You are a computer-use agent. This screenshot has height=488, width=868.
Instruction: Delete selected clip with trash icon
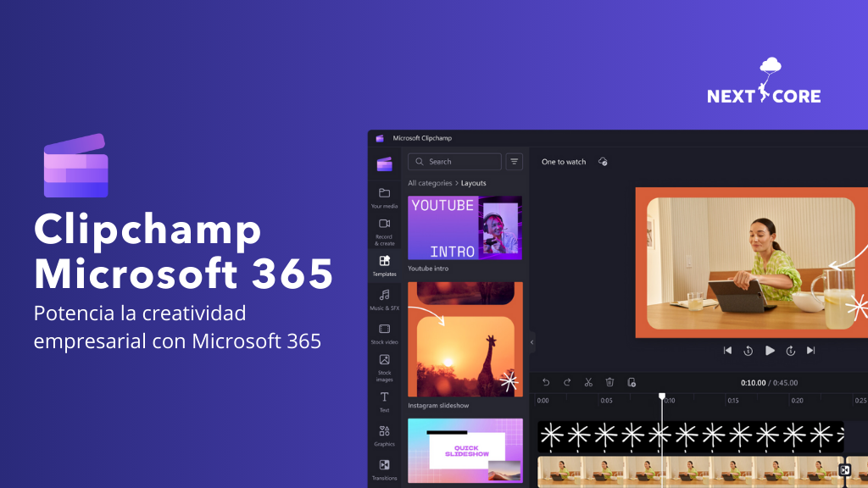(609, 382)
